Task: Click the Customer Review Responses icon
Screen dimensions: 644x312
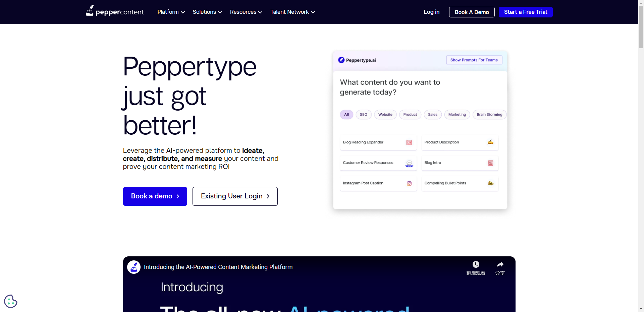Action: pyautogui.click(x=409, y=163)
